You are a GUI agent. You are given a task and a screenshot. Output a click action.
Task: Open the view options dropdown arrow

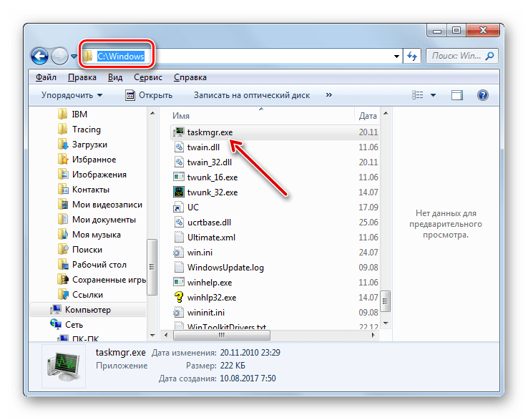433,95
